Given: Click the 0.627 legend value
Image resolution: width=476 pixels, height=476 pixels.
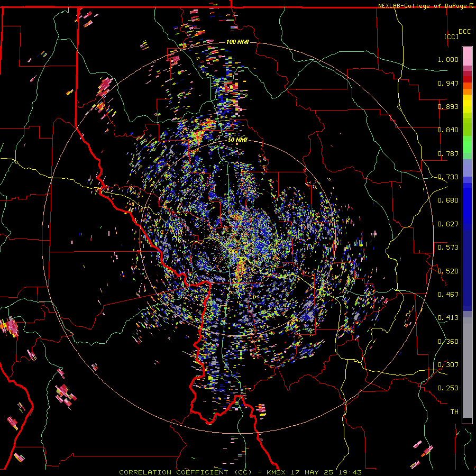Looking at the screenshot, I should point(448,224).
